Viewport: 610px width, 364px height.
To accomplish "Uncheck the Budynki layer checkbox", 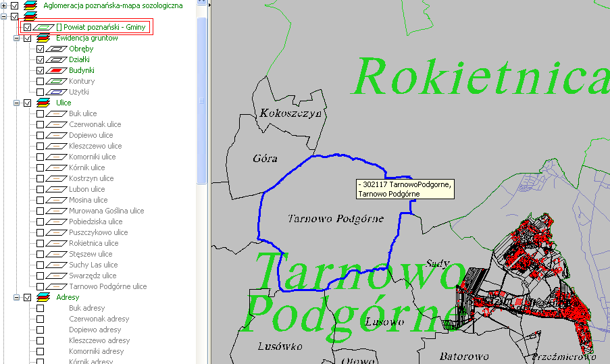I will pos(41,70).
